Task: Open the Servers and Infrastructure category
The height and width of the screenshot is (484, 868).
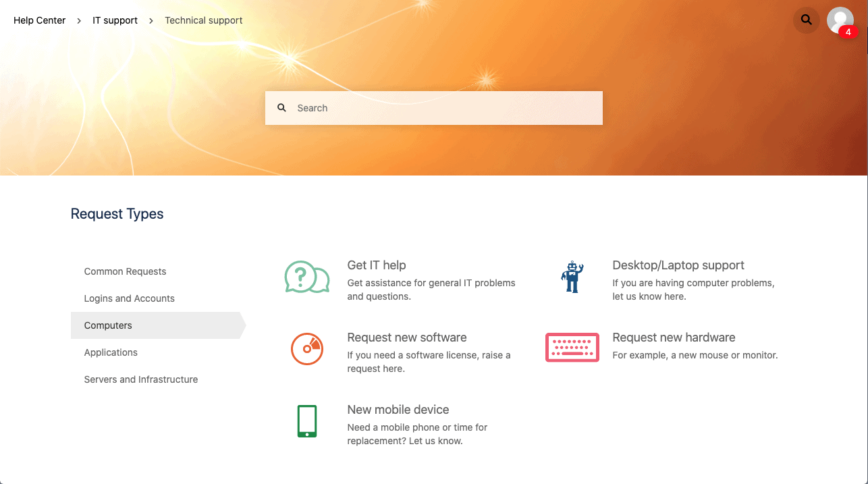Action: [x=140, y=379]
